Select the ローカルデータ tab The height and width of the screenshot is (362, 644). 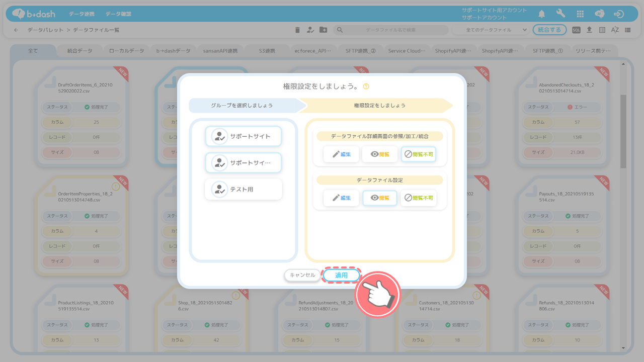click(x=126, y=51)
